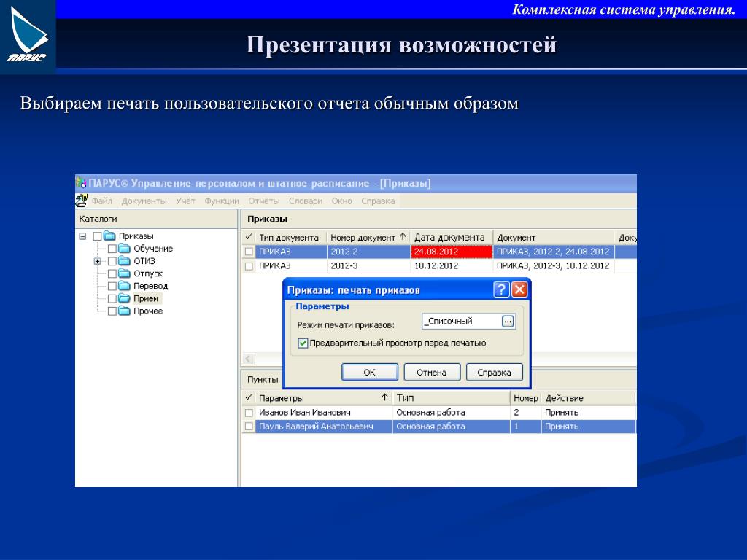The width and height of the screenshot is (747, 560).
Task: Open the Файл menu
Action: click(102, 201)
